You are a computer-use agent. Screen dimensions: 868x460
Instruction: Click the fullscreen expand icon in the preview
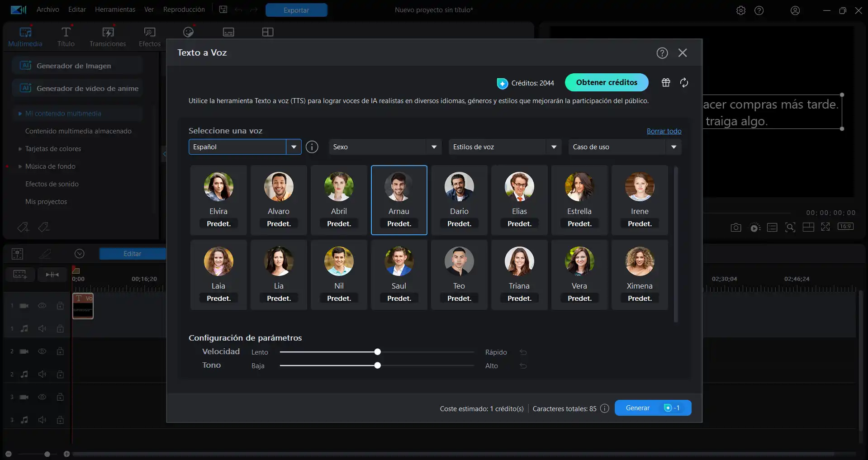coord(825,227)
